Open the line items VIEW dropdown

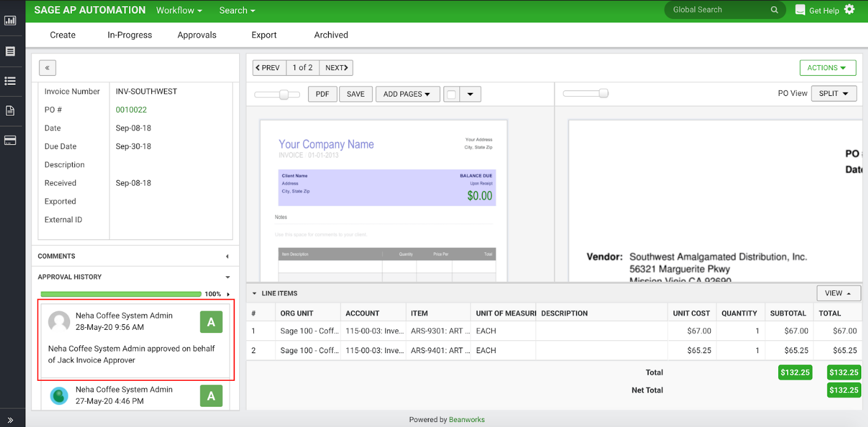[838, 293]
